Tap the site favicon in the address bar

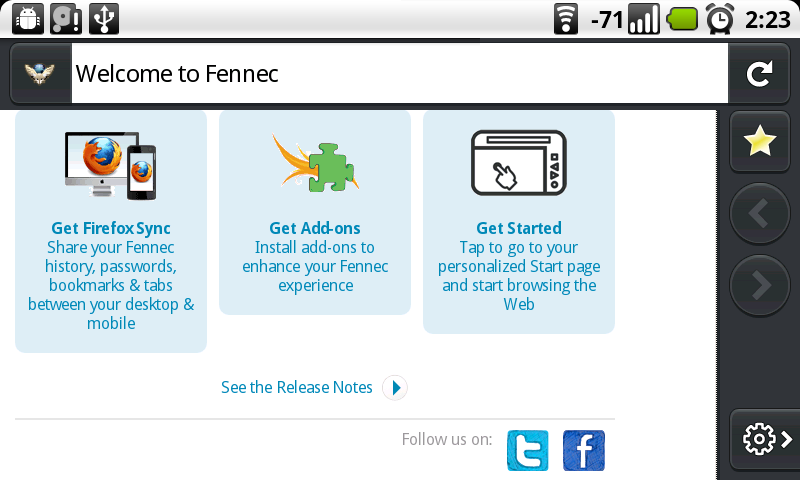40,74
